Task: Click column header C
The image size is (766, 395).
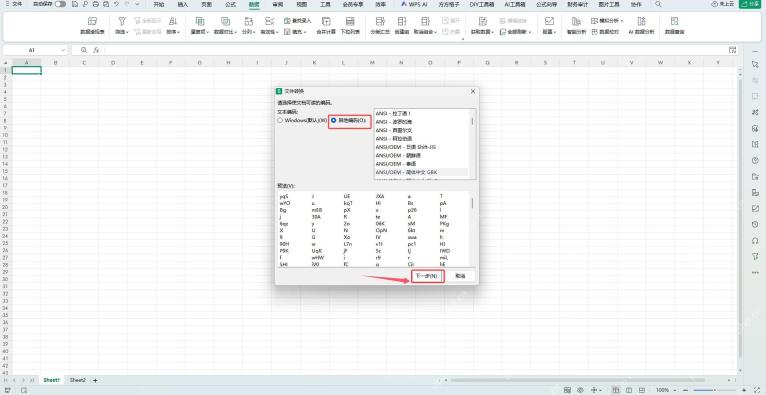Action: click(x=84, y=62)
